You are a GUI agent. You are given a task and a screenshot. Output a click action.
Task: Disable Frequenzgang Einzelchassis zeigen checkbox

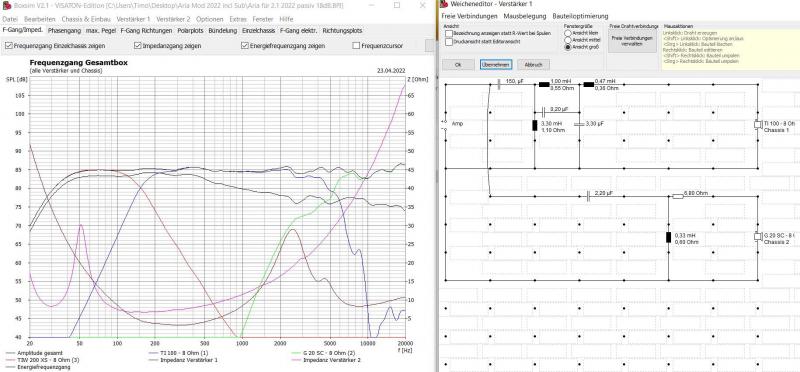click(9, 45)
